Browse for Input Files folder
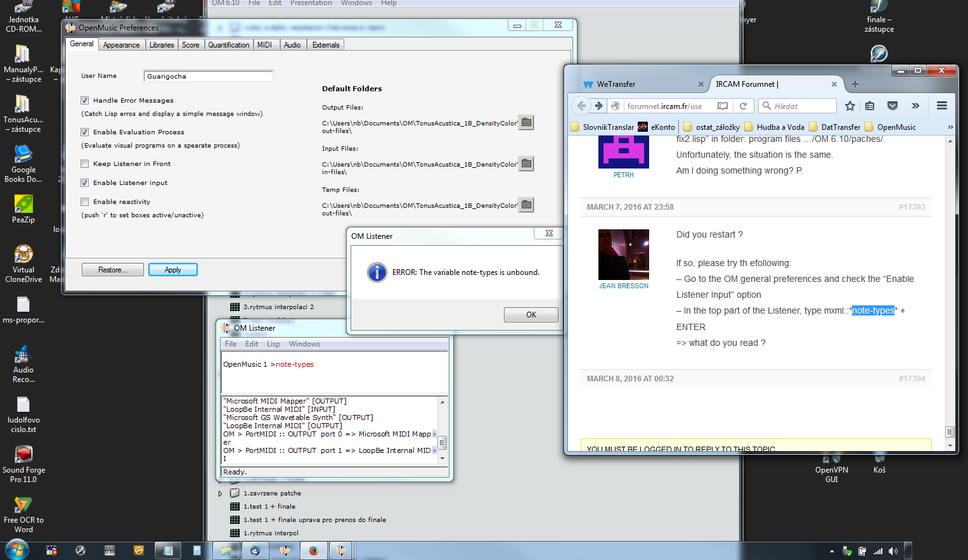 coord(526,163)
